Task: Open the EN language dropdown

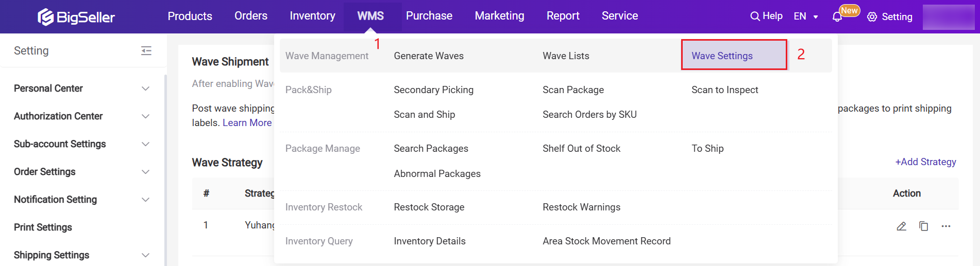Action: click(x=806, y=16)
